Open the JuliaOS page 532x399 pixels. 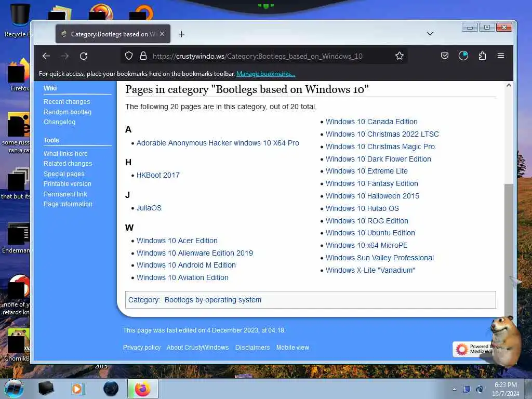pos(149,208)
